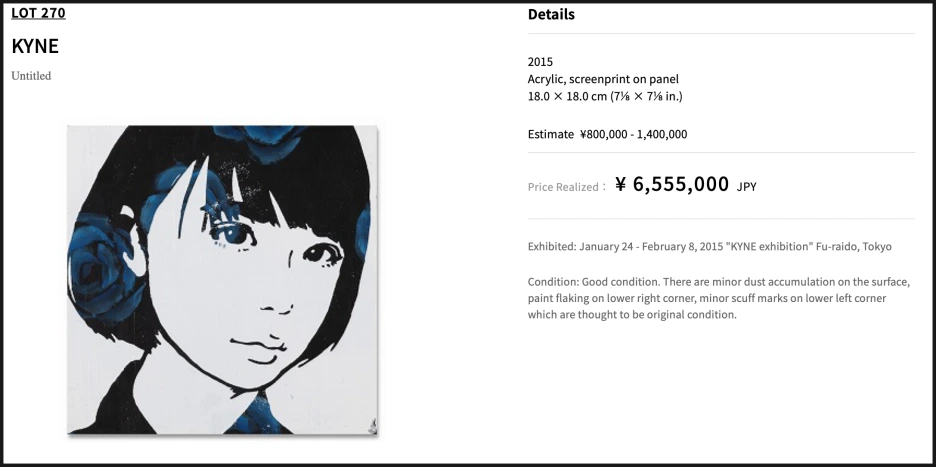Viewport: 936px width, 467px height.
Task: Click the JPY currency label
Action: point(746,187)
